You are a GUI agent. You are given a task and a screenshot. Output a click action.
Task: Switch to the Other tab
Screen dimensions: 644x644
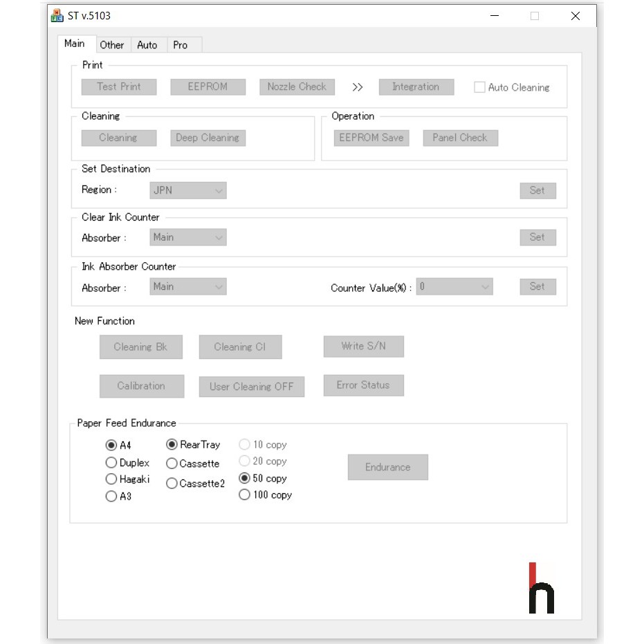point(111,45)
